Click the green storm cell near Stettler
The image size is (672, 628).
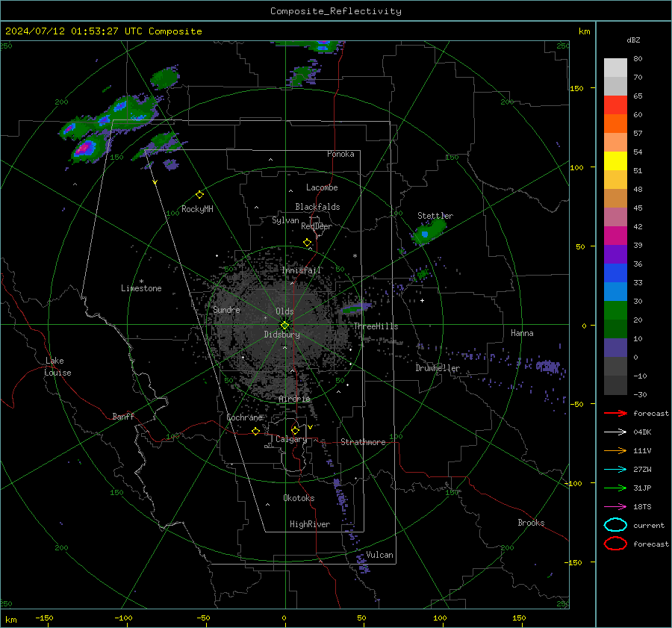(x=429, y=232)
